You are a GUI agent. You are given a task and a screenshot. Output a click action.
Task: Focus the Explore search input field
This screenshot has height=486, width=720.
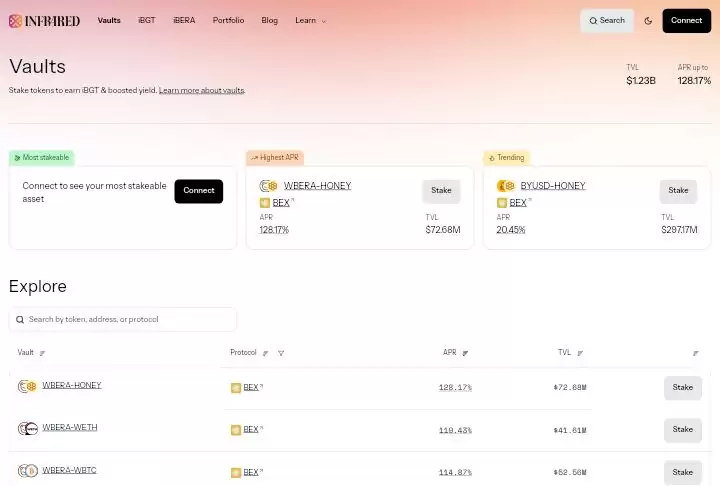click(x=123, y=319)
